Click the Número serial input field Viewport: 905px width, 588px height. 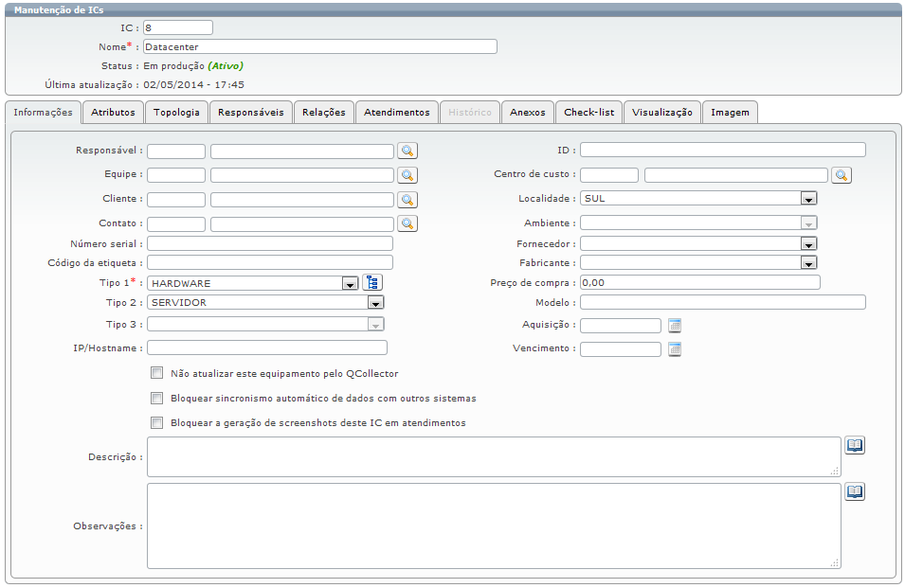(x=270, y=243)
